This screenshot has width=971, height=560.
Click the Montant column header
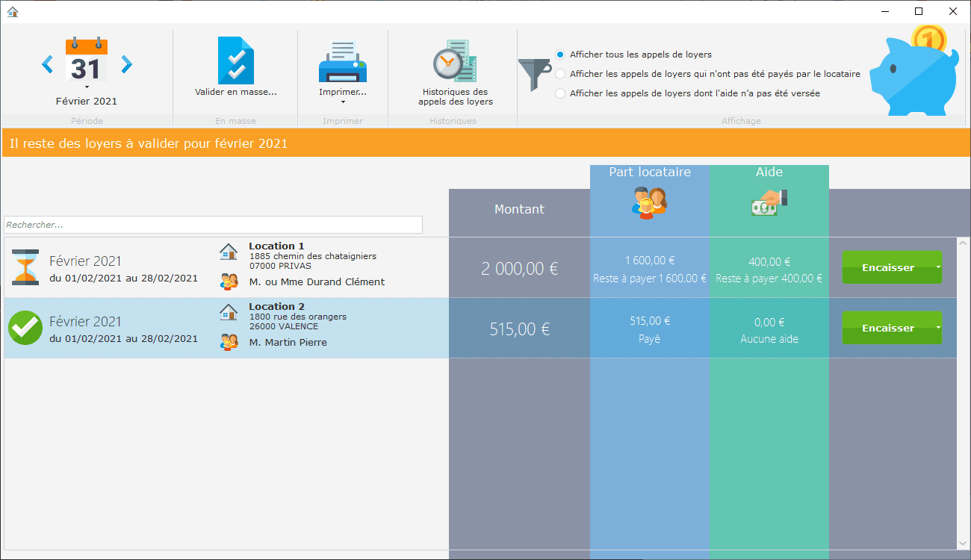point(519,210)
